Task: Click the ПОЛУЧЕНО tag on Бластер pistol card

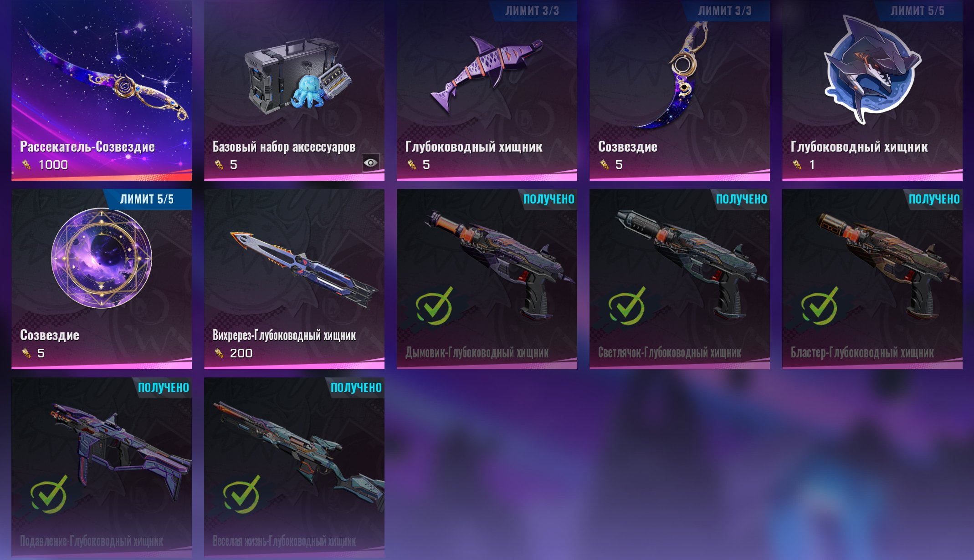Action: (934, 199)
